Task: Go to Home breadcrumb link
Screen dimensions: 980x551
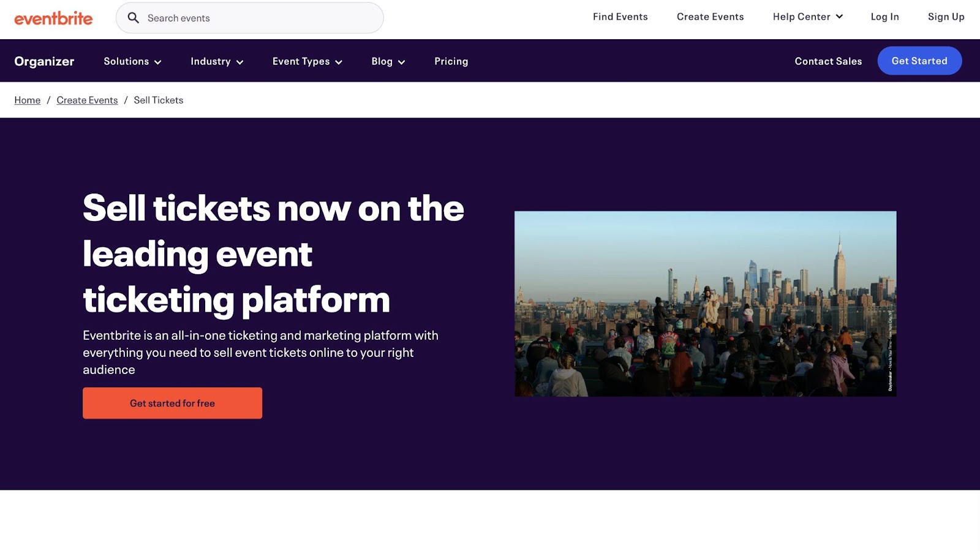Action: 28,100
